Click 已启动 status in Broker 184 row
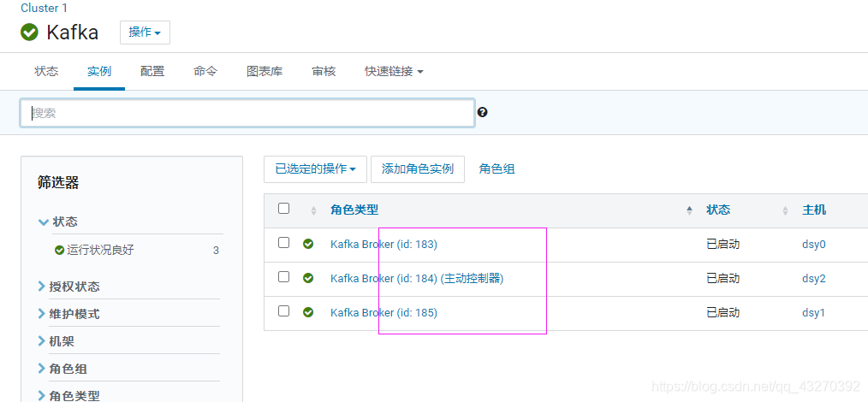Screen dimensions: 868x402 click(723, 278)
